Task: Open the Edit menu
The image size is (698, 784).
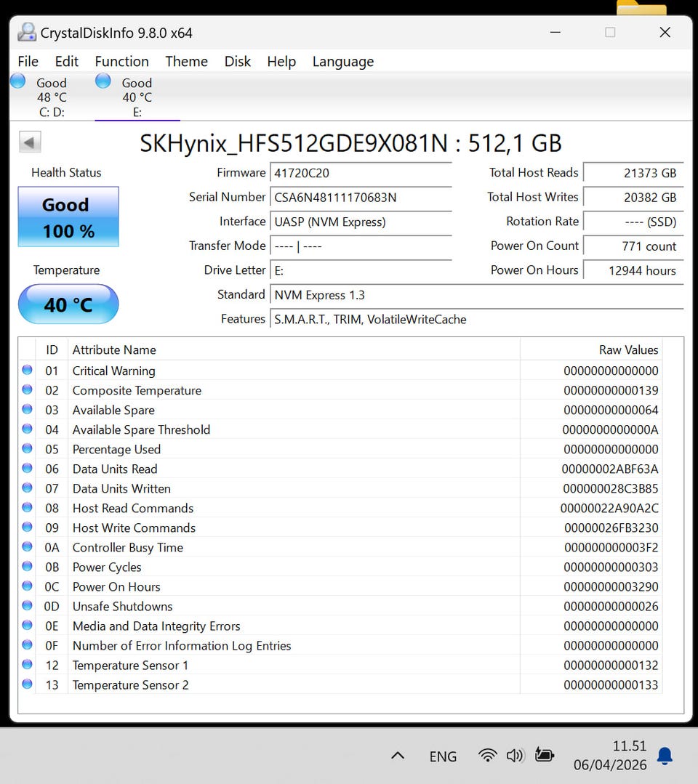Action: pyautogui.click(x=67, y=61)
